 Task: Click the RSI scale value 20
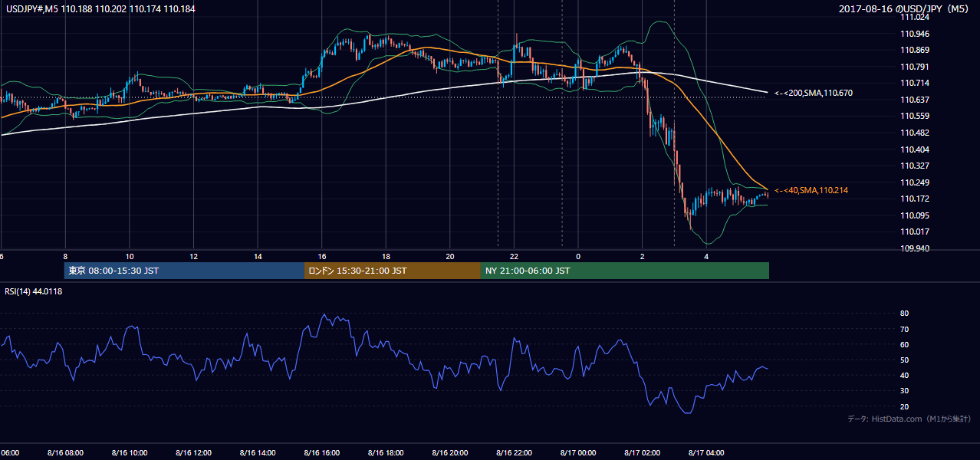[x=904, y=406]
